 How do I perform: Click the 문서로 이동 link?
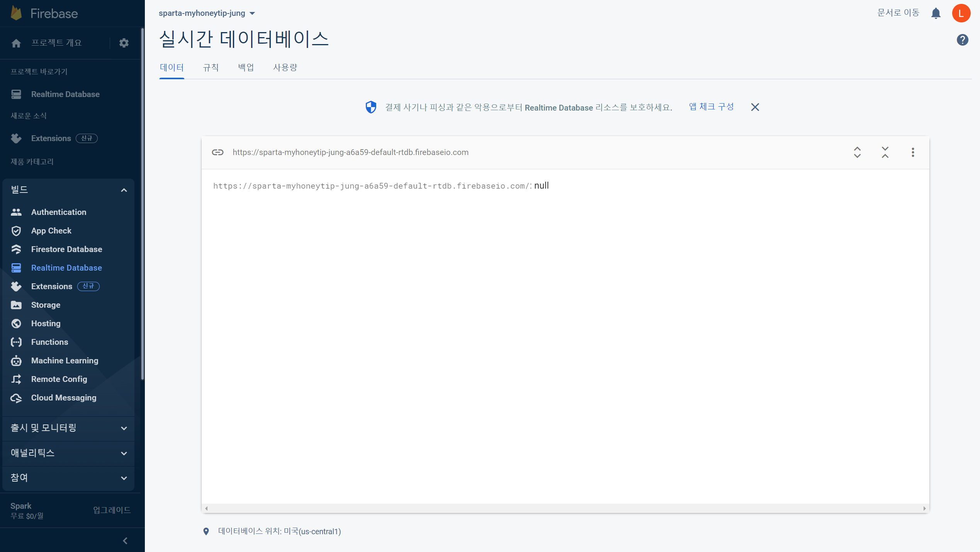898,13
